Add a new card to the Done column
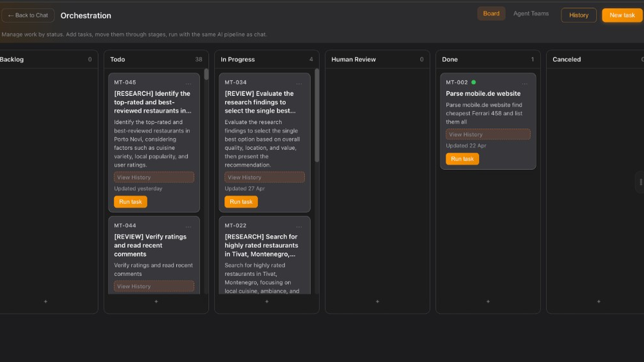 click(x=488, y=302)
